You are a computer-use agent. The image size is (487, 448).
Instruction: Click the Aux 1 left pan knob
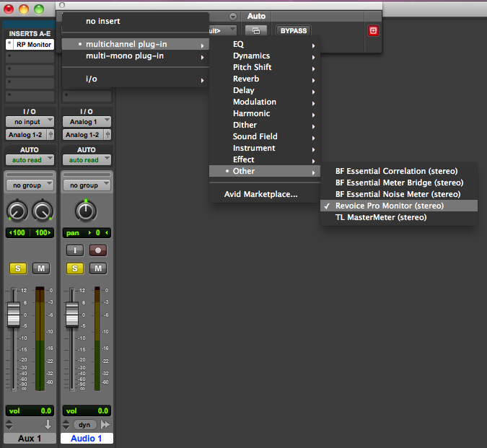tap(17, 211)
